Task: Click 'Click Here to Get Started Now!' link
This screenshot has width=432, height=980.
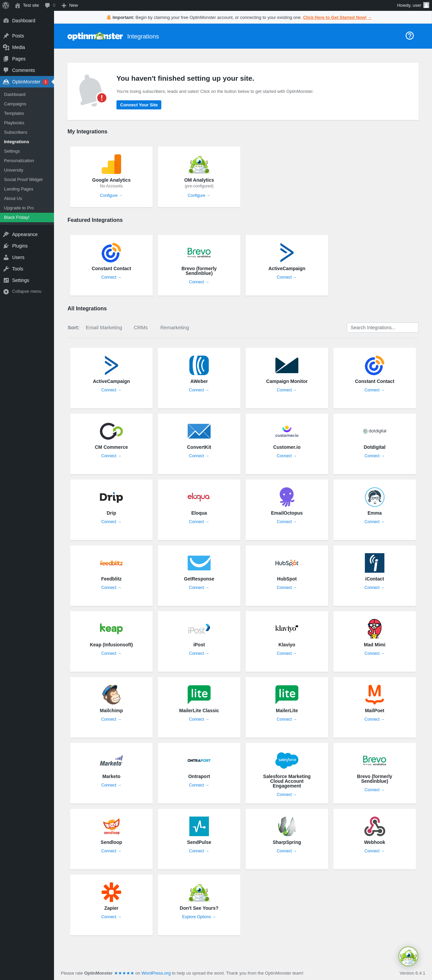Action: [337, 18]
